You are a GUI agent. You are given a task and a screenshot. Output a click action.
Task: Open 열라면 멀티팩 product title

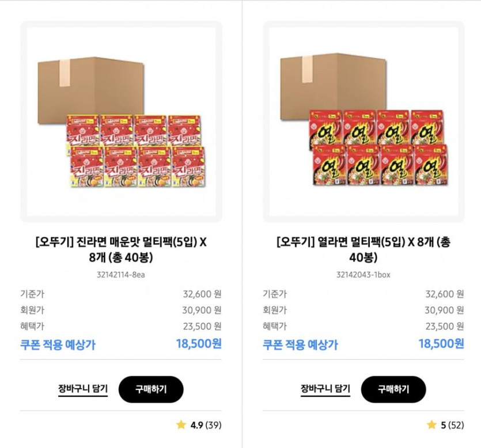363,249
